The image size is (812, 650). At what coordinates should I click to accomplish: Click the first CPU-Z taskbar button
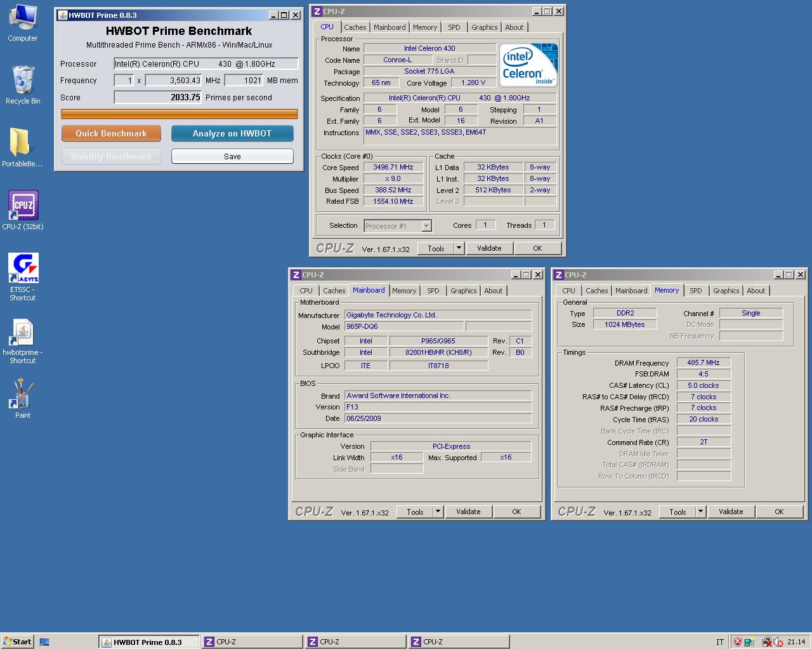pos(252,642)
